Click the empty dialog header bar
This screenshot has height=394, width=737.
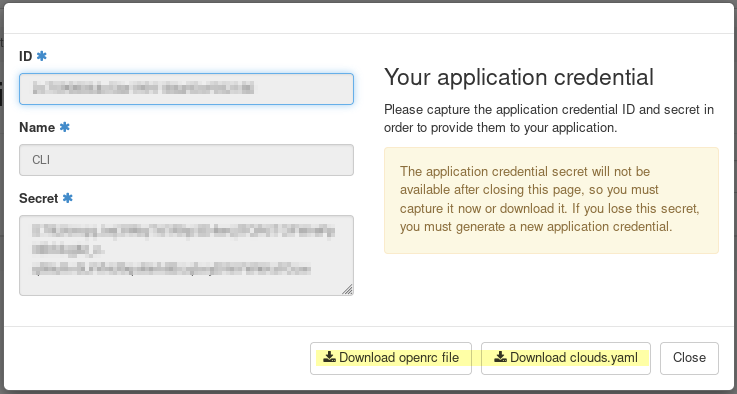(368, 18)
